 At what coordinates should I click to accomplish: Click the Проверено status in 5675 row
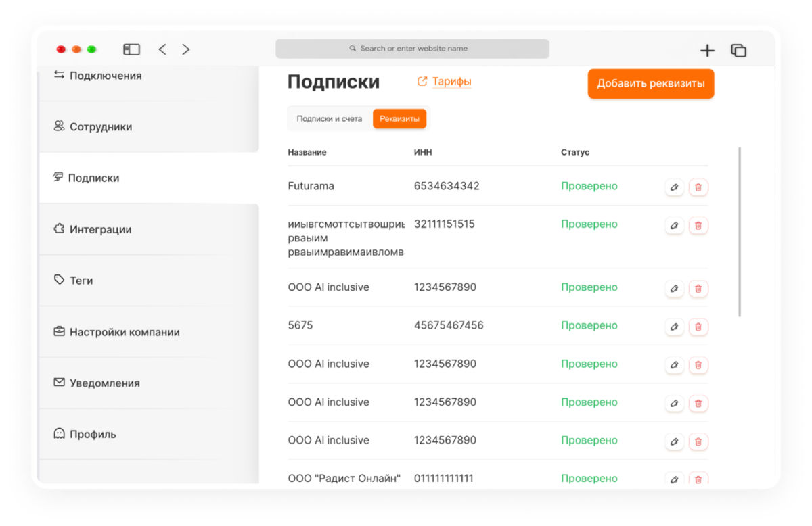pos(589,325)
